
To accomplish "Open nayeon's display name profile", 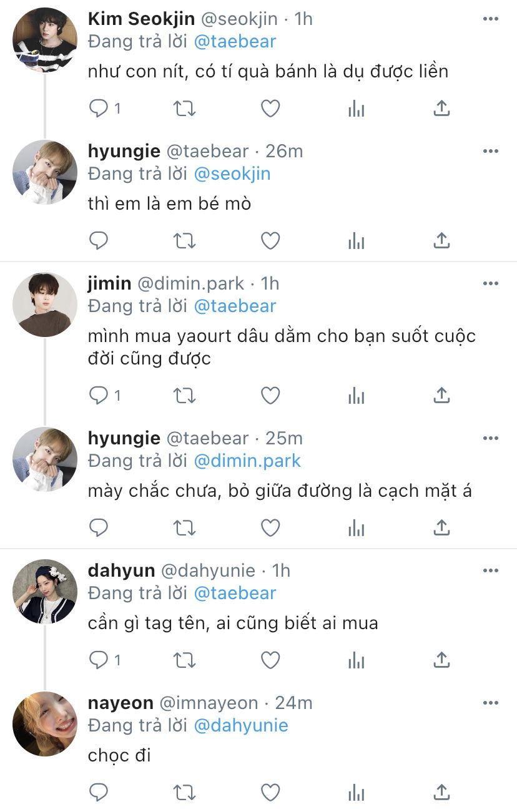I will click(121, 703).
